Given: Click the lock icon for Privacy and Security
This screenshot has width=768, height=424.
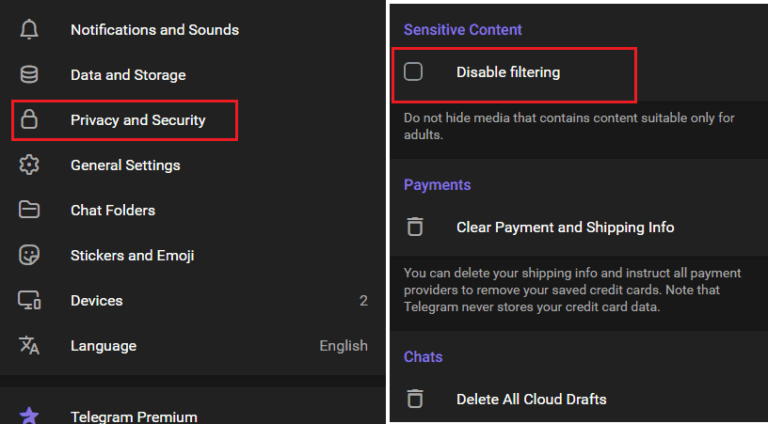Looking at the screenshot, I should coord(29,120).
